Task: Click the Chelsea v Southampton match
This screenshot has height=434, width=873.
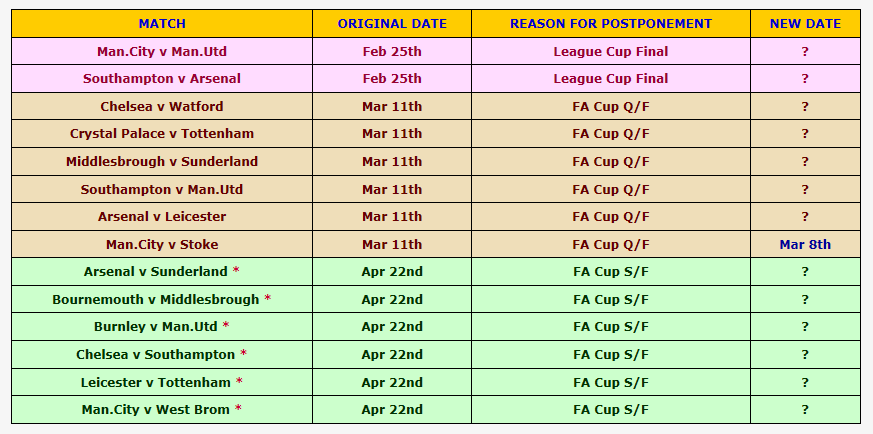Action: (x=155, y=354)
